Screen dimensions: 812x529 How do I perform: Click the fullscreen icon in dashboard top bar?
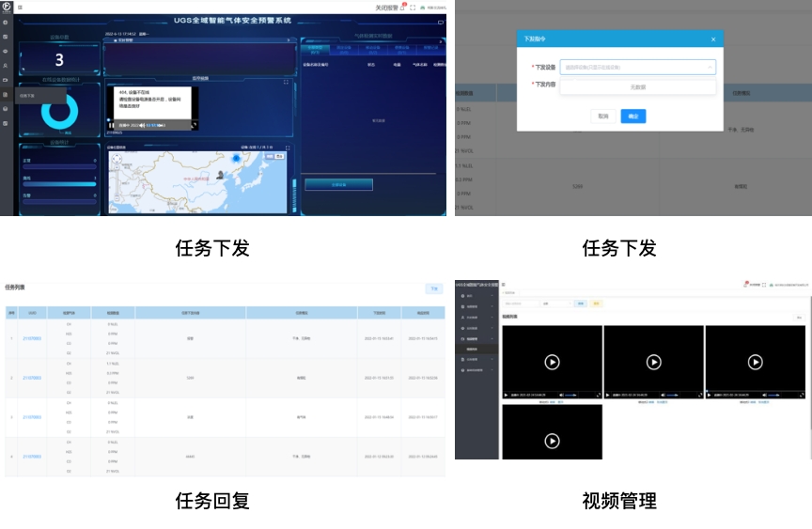413,8
